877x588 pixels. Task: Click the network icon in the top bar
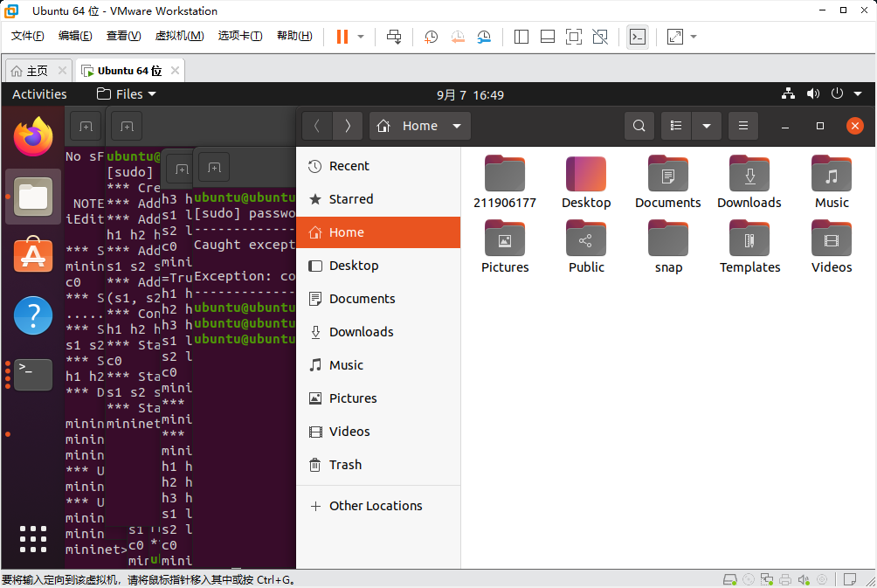click(x=788, y=93)
